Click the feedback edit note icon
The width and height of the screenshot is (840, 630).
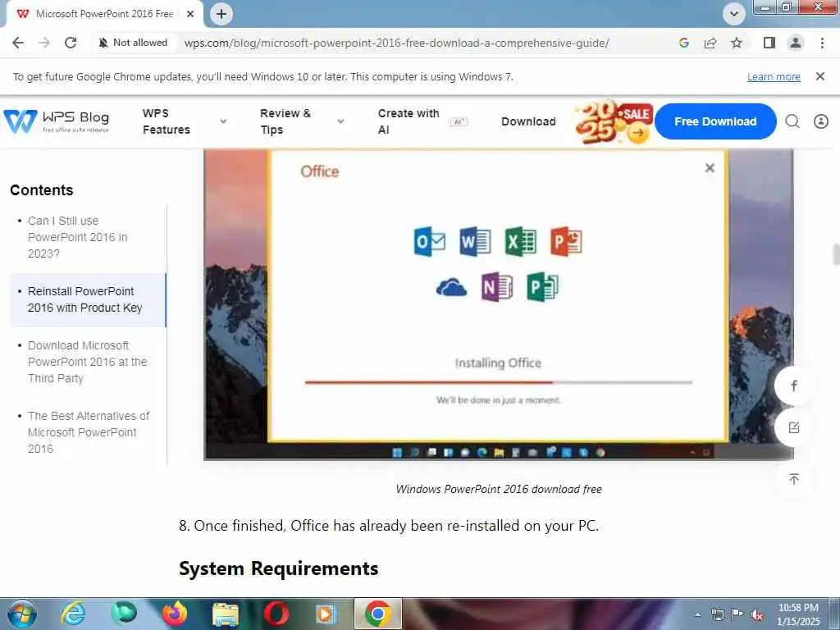point(794,427)
